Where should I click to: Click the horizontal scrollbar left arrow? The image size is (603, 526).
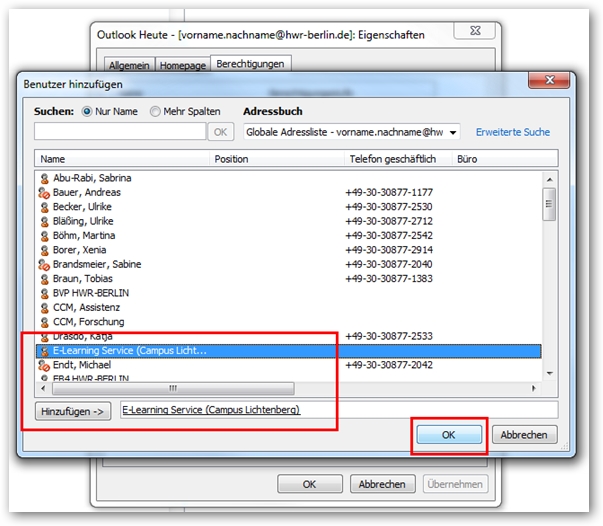[43, 388]
